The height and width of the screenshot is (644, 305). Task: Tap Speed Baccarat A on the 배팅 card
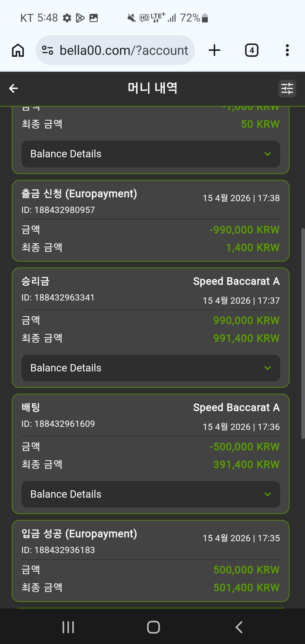pos(236,408)
